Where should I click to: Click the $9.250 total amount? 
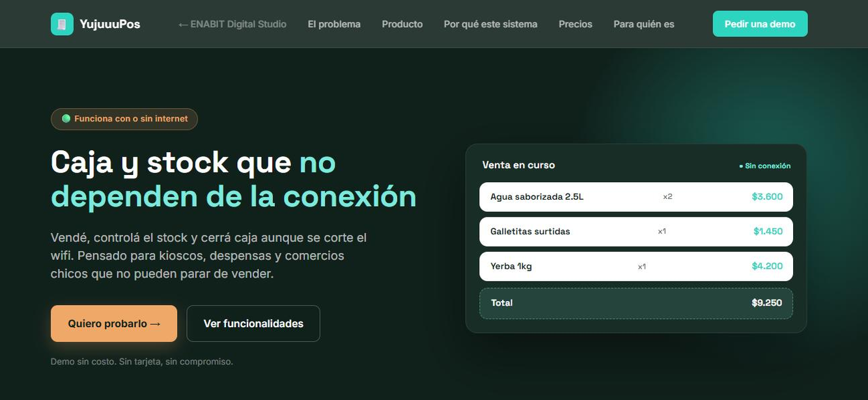pos(767,303)
